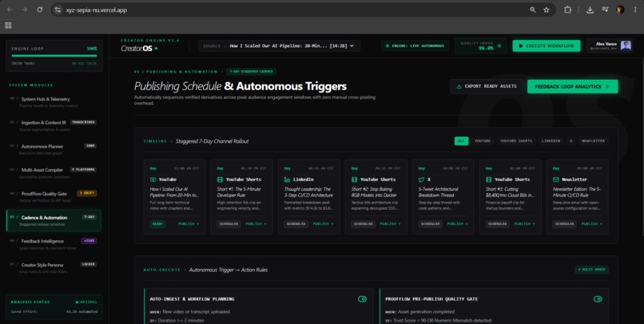
Task: Open Autonomous Planner module
Action: point(54,149)
